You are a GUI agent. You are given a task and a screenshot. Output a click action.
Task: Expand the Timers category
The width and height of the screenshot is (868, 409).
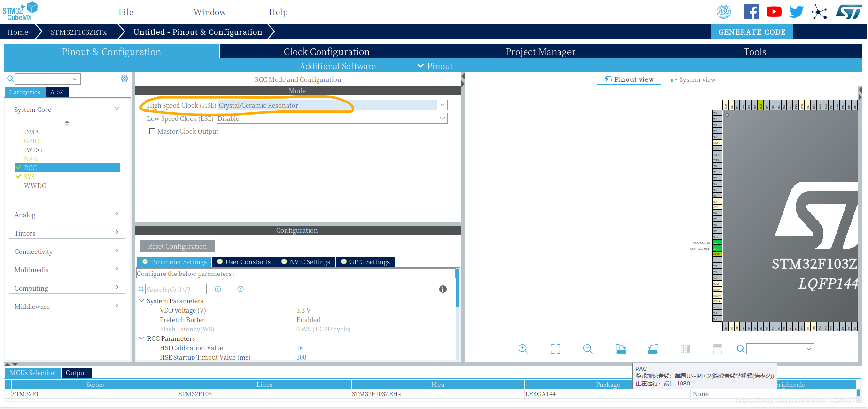(x=117, y=232)
